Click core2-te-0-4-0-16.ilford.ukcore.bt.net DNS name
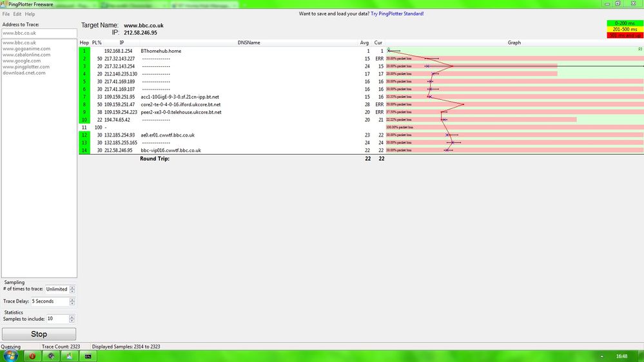Viewport: 644px width, 362px height. pyautogui.click(x=181, y=104)
